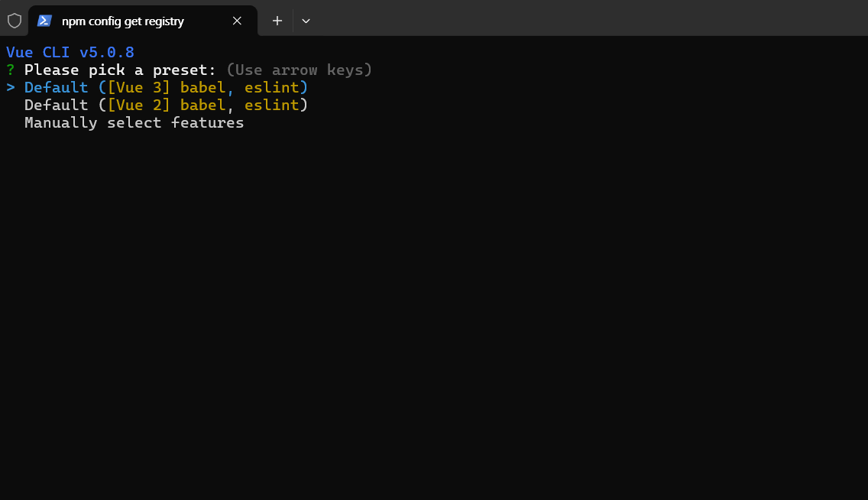Click the 'Please pick a preset:' prompt text
Image resolution: width=868 pixels, height=500 pixels.
click(x=120, y=70)
